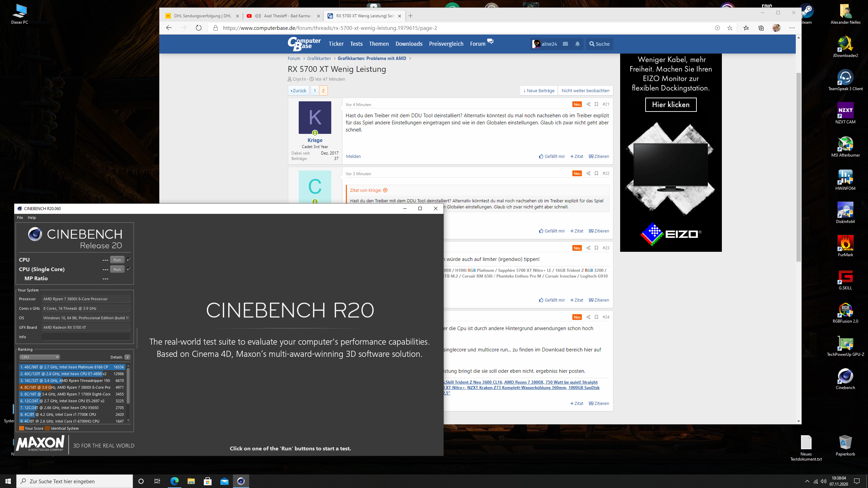The height and width of the screenshot is (488, 868).
Task: Open Mail app from the taskbar
Action: [x=224, y=481]
